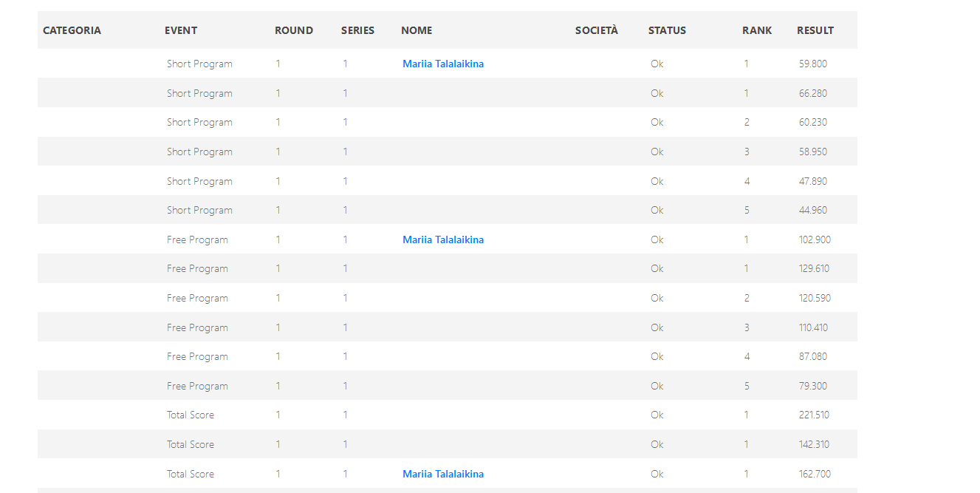The image size is (980, 493).
Task: Select the Total Score result 142.310
Action: pyautogui.click(x=815, y=444)
